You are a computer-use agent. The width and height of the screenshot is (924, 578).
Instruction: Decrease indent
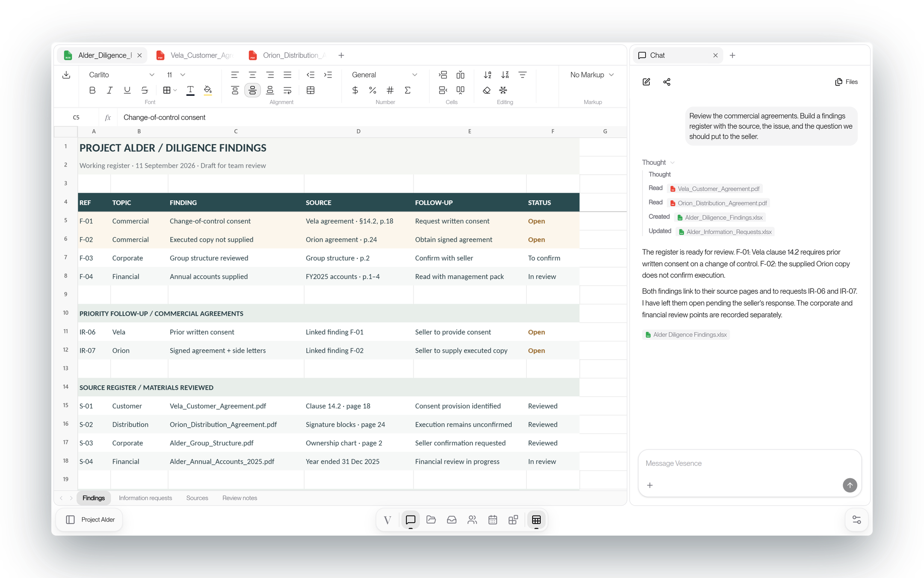(x=311, y=75)
